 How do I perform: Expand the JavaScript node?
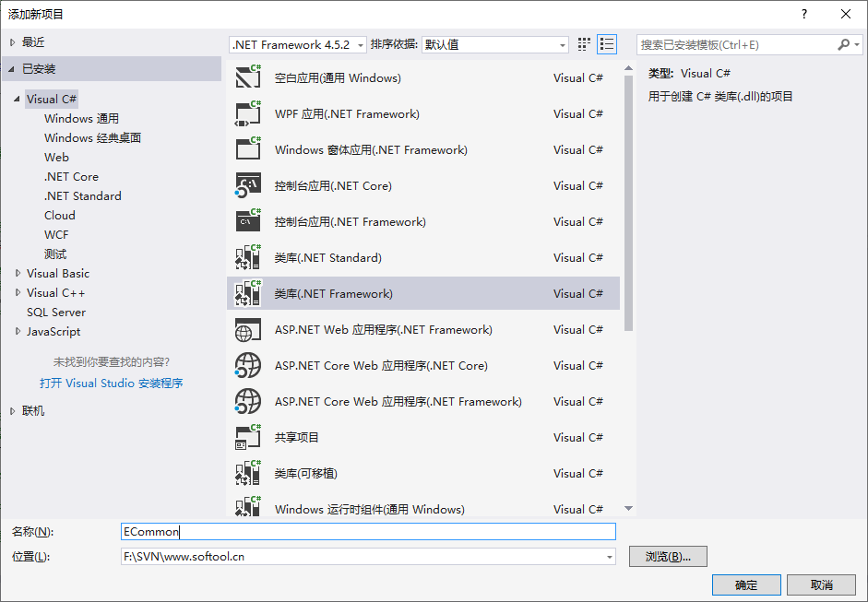pos(18,332)
